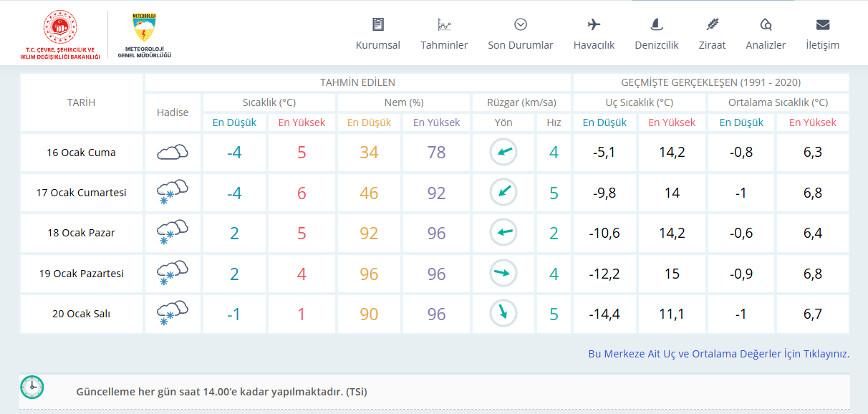Click the Analizler icon

point(766,24)
